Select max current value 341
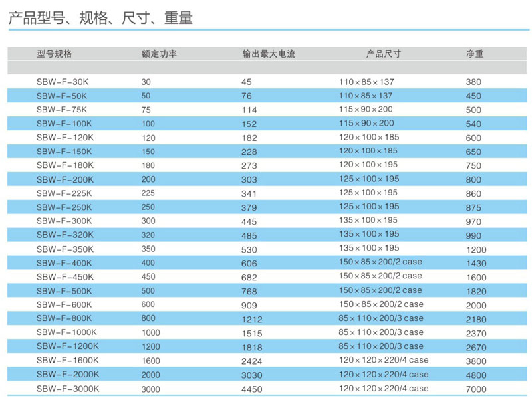This screenshot has width=532, height=406. pyautogui.click(x=249, y=193)
